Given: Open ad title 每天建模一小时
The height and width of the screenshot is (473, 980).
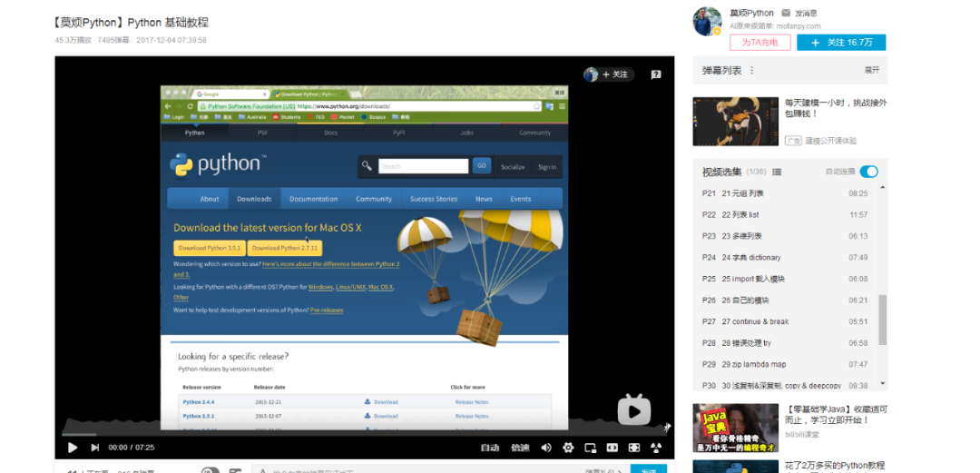Looking at the screenshot, I should pyautogui.click(x=836, y=108).
